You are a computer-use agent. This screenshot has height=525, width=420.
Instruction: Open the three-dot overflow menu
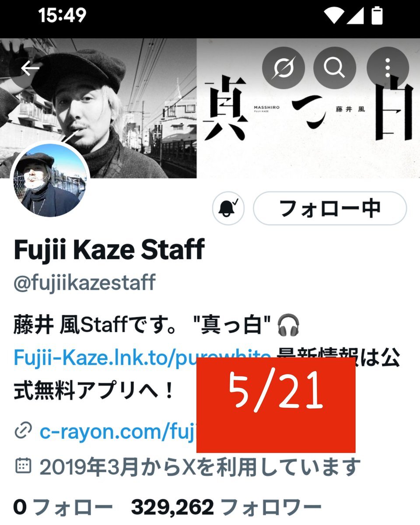coord(388,68)
